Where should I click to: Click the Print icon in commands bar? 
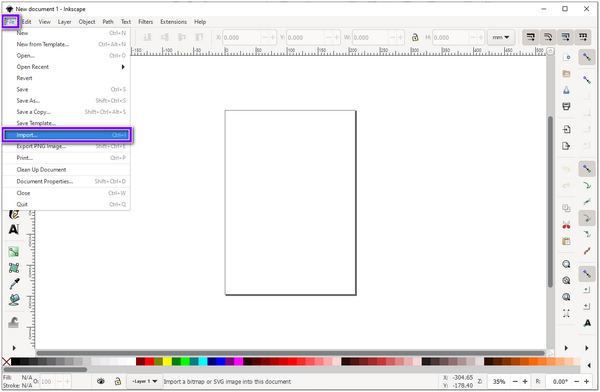coord(567,106)
